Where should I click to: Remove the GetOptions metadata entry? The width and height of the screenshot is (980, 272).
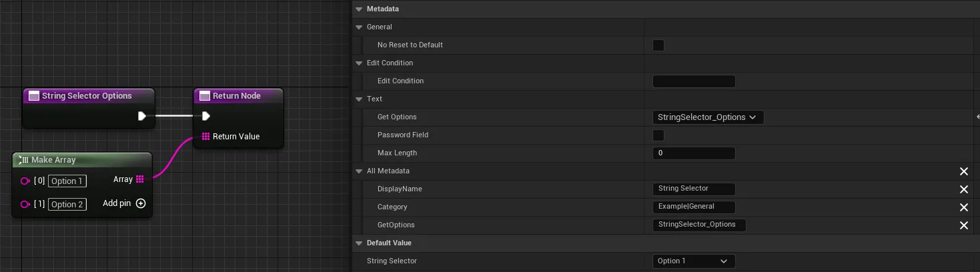963,225
